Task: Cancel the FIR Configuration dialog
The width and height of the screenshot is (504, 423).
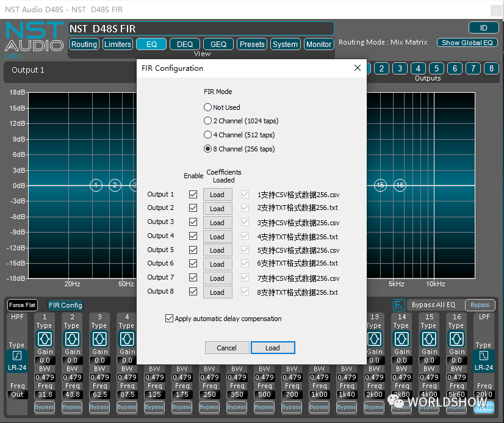Action: (227, 348)
